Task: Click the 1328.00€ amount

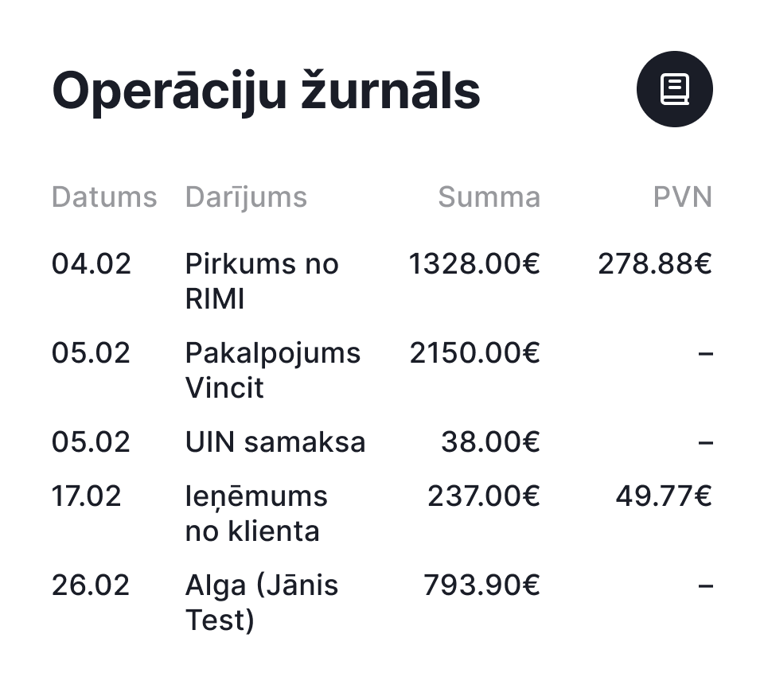Action: pyautogui.click(x=474, y=264)
